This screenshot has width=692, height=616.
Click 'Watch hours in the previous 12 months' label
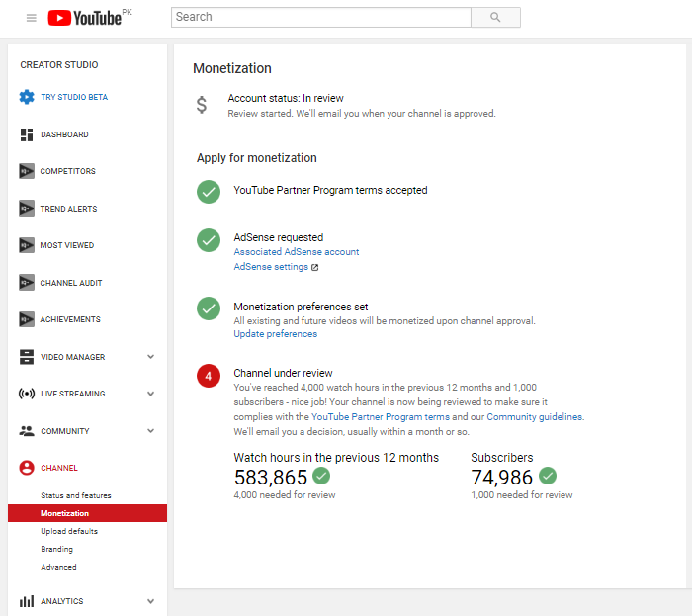[x=336, y=458]
